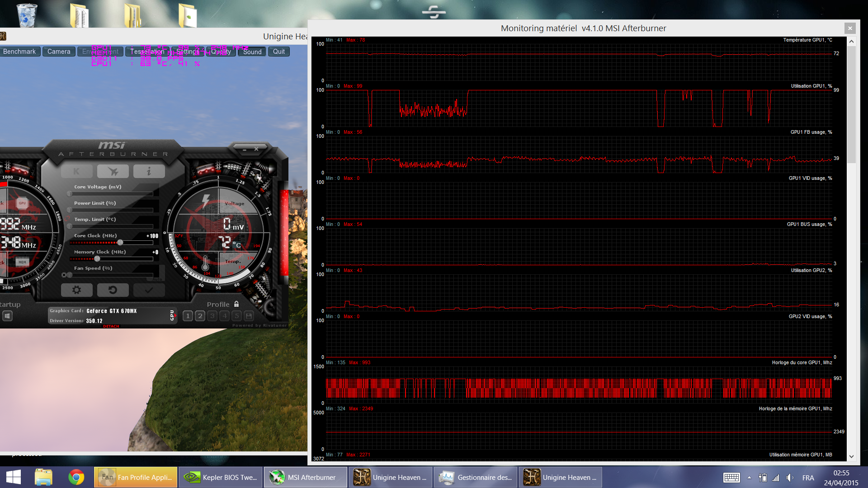Open the touch keyboard tray icon
Screen dimensions: 868x488
[x=731, y=478]
